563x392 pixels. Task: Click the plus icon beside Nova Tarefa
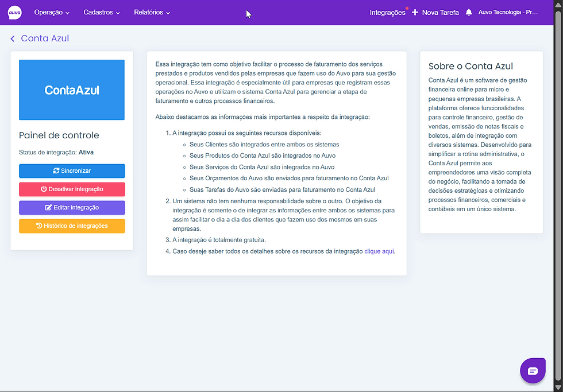pyautogui.click(x=415, y=13)
